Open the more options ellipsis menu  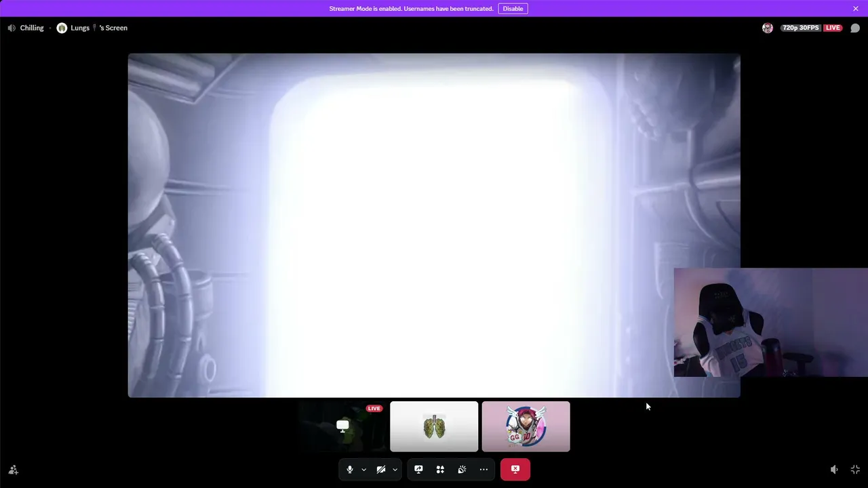484,469
